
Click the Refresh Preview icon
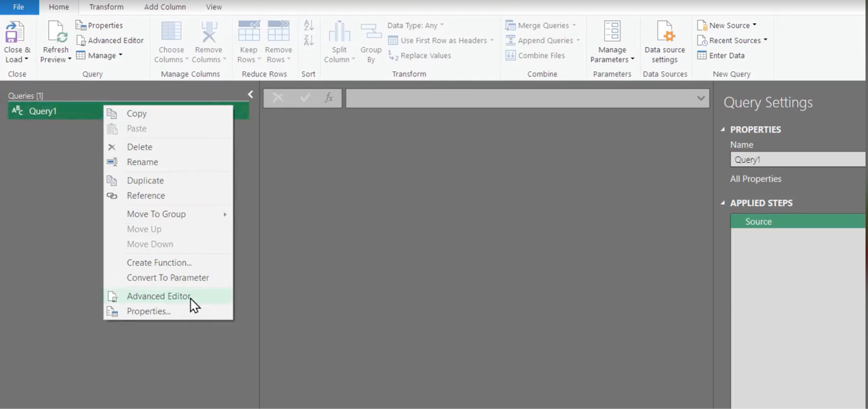pos(56,33)
